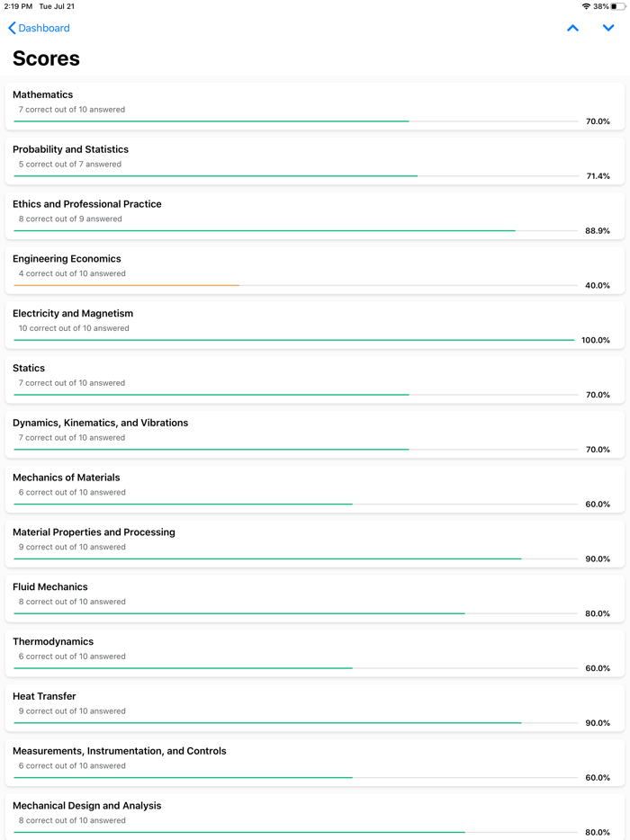Viewport: 630px width, 840px height.
Task: Open the Mathematics score row
Action: coord(314,107)
